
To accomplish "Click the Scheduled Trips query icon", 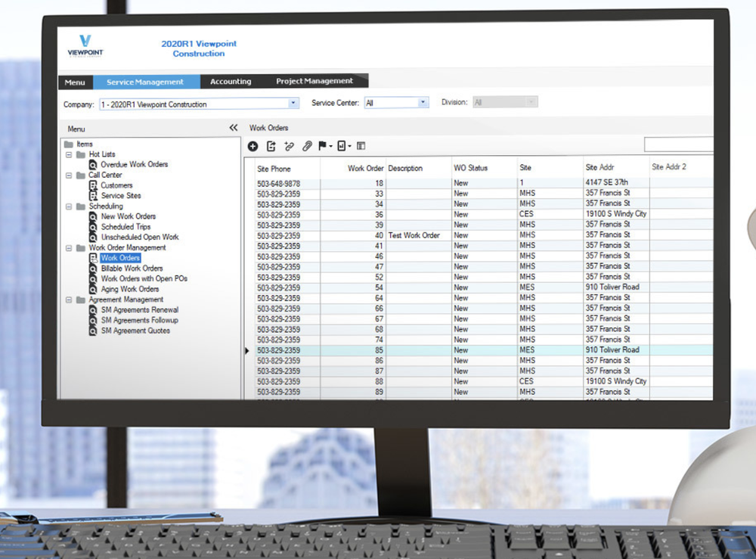I will [93, 227].
